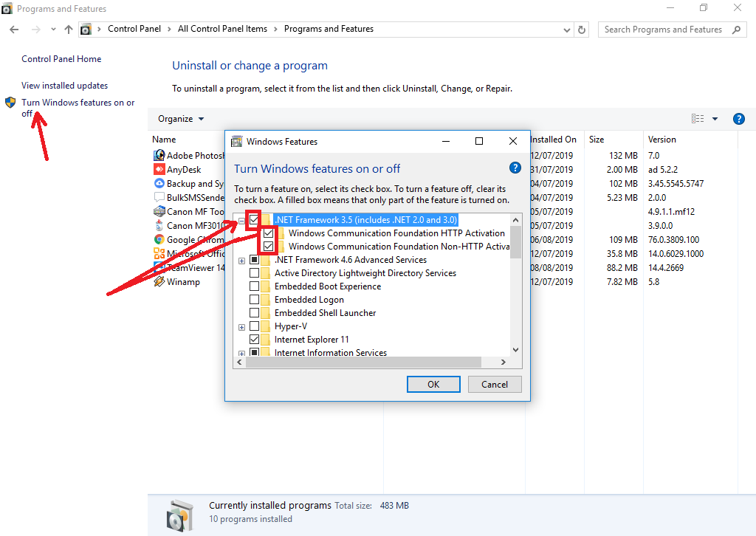
Task: Uncheck WCF Non-HTTP Activation checkbox
Action: 269,247
